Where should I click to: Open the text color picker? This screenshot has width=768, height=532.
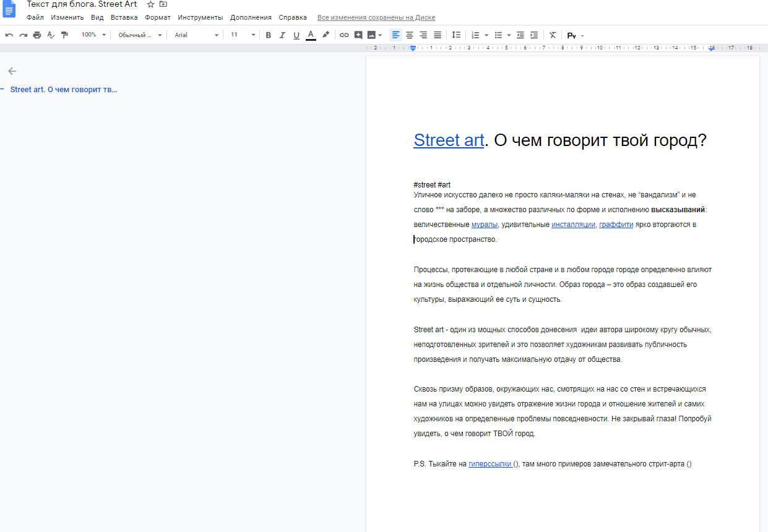(311, 35)
